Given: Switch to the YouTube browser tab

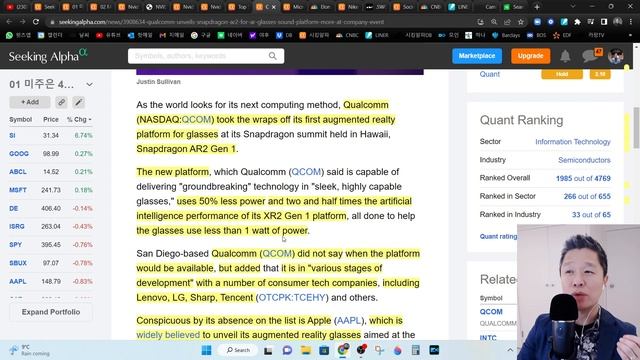Looking at the screenshot, I should (16, 7).
